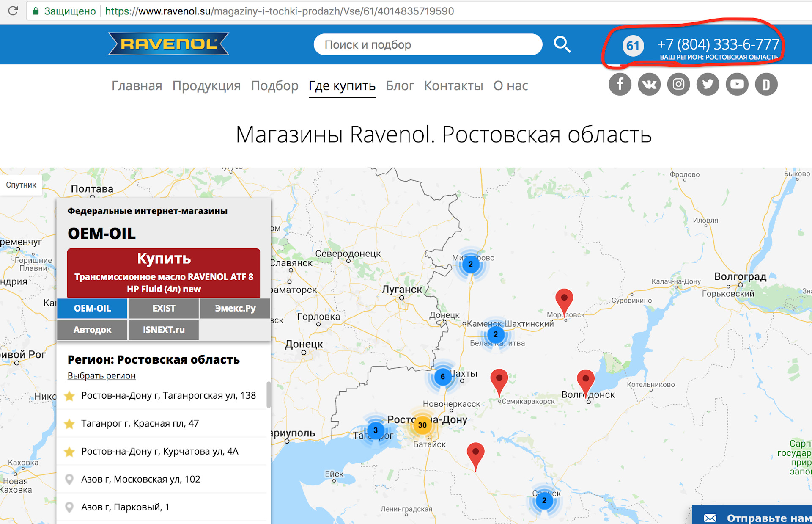
Task: Go to Главная menu item
Action: click(137, 85)
